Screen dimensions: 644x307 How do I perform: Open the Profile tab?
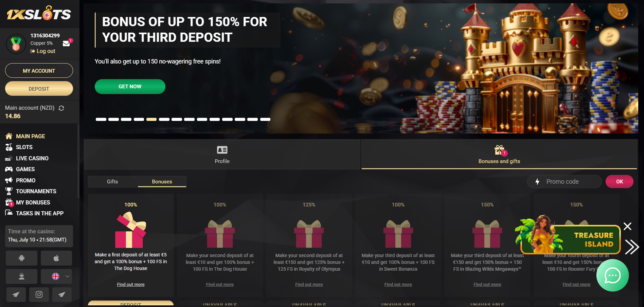[x=222, y=155]
